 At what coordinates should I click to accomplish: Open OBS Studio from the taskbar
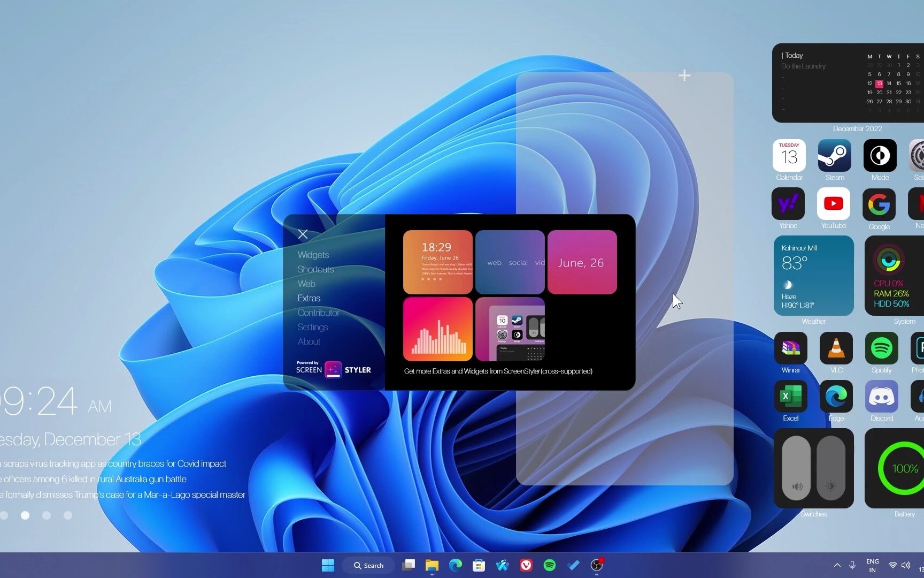click(x=597, y=565)
